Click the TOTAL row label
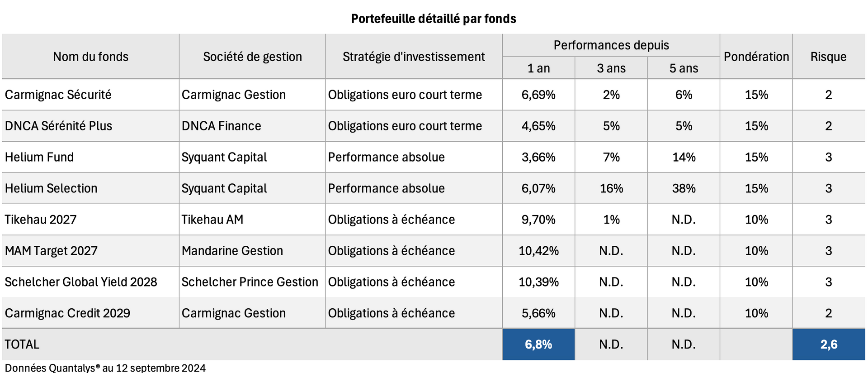This screenshot has height=373, width=868. click(x=22, y=344)
